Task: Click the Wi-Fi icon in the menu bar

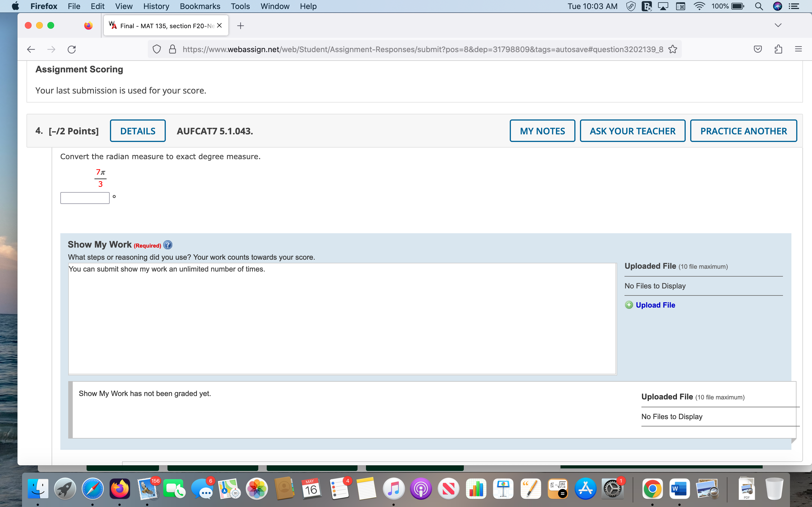Action: [700, 6]
